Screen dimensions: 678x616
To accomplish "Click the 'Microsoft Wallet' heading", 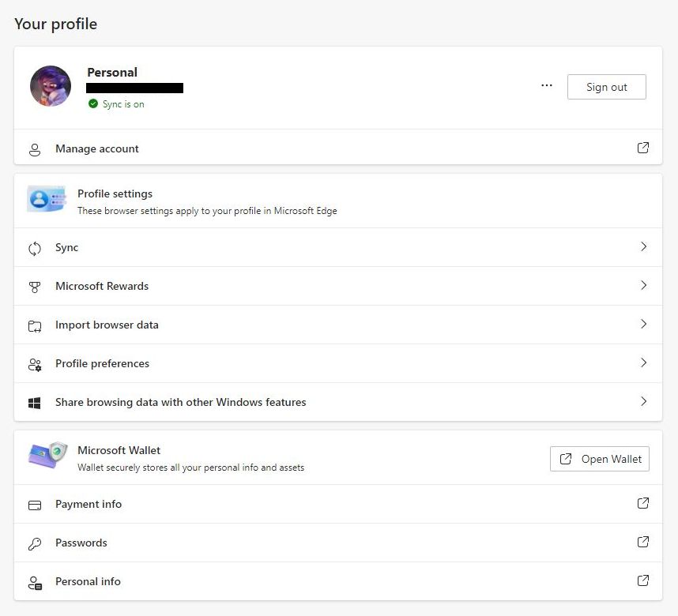I will coord(119,450).
